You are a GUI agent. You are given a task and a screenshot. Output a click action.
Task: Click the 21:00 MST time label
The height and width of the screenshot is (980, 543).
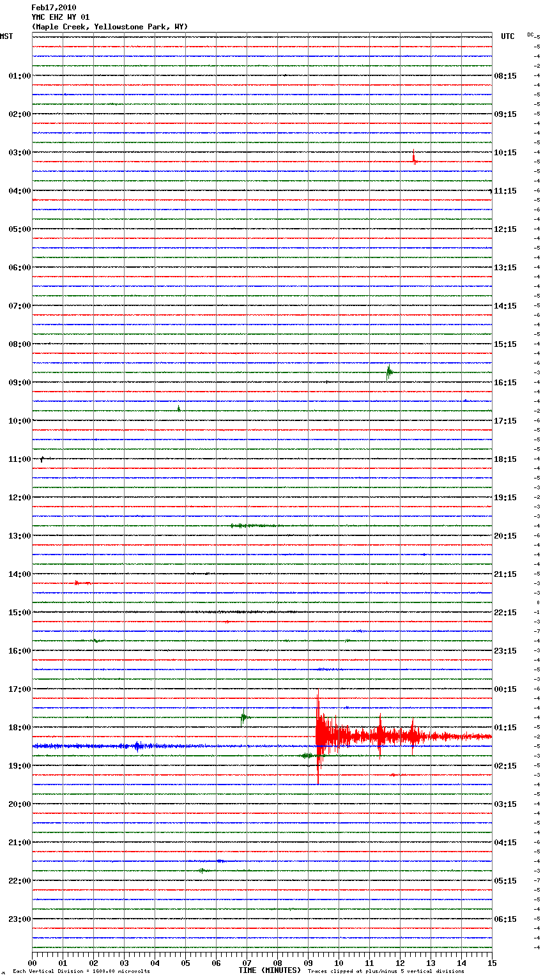coord(20,843)
